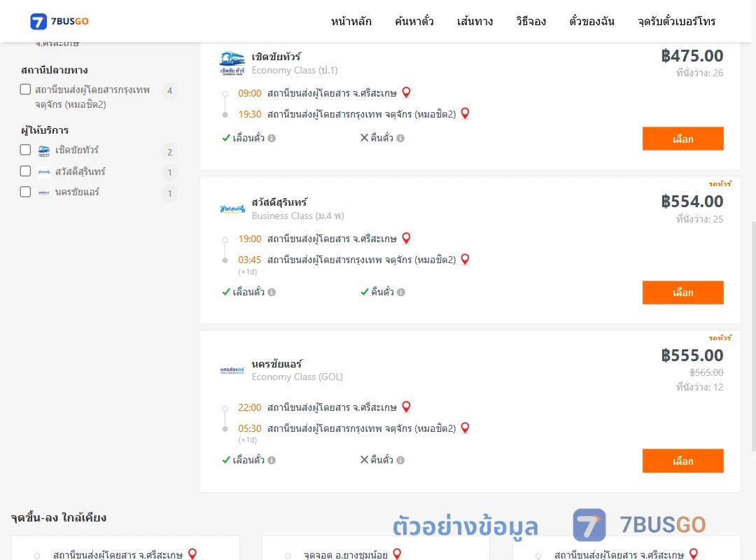Click the เชิดชัยทัวร์ bus logo on trip card
Screen dimensions: 756x560
coord(232,63)
